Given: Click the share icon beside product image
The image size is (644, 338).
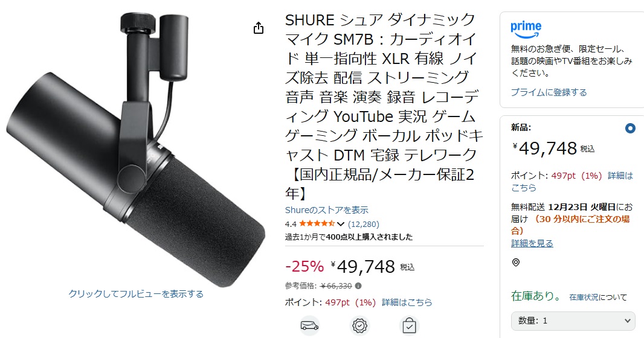Looking at the screenshot, I should point(259,28).
